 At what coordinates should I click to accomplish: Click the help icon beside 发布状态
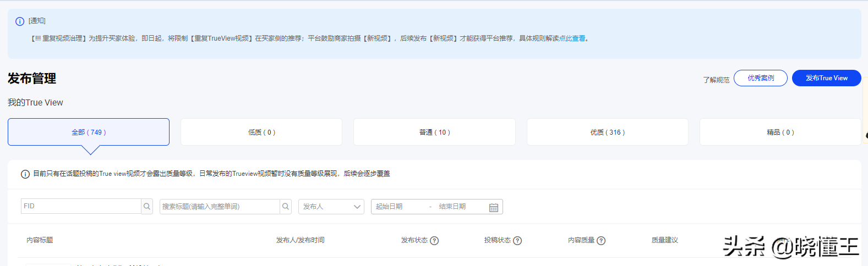pos(434,241)
